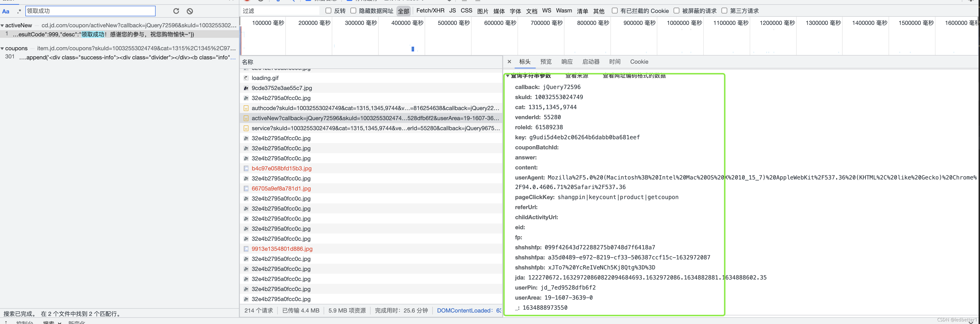Switch to the 启动器 initiator tab
Image resolution: width=980 pixels, height=324 pixels.
coord(591,61)
